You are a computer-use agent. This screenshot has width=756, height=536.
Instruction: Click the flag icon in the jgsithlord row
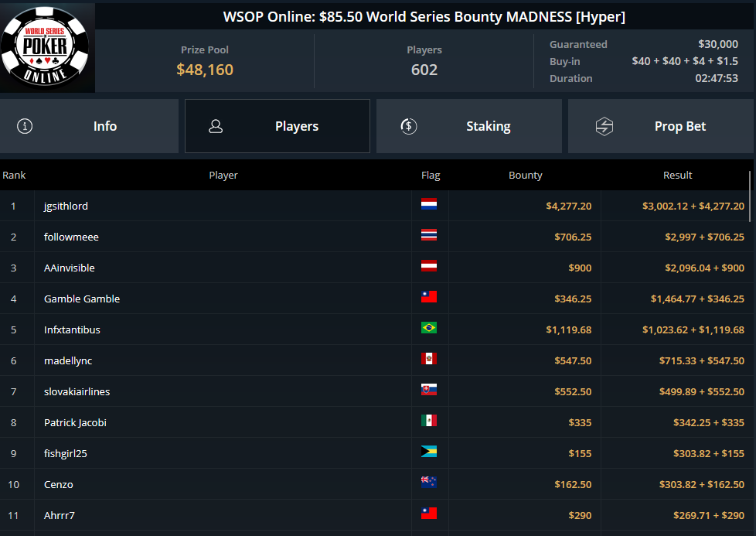pos(428,204)
